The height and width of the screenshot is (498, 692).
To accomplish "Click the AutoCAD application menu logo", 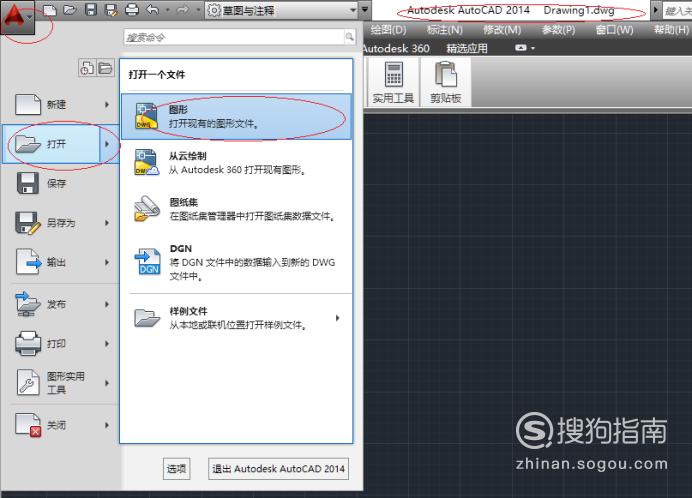I will [x=18, y=18].
